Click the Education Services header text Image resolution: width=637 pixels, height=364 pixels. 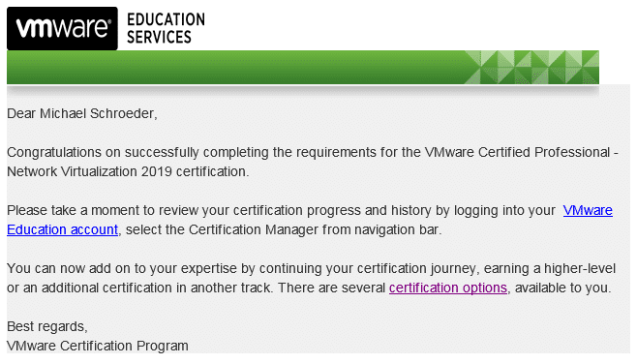166,28
